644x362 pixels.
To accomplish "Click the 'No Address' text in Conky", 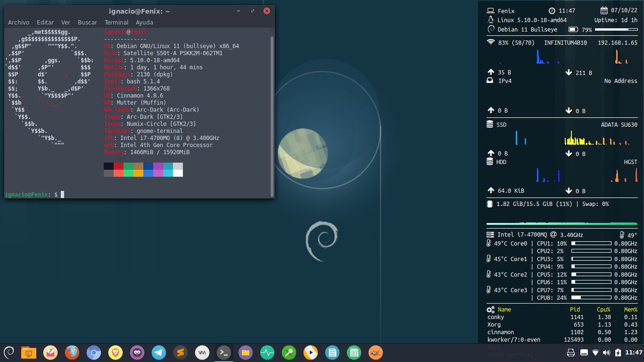I will coord(621,81).
